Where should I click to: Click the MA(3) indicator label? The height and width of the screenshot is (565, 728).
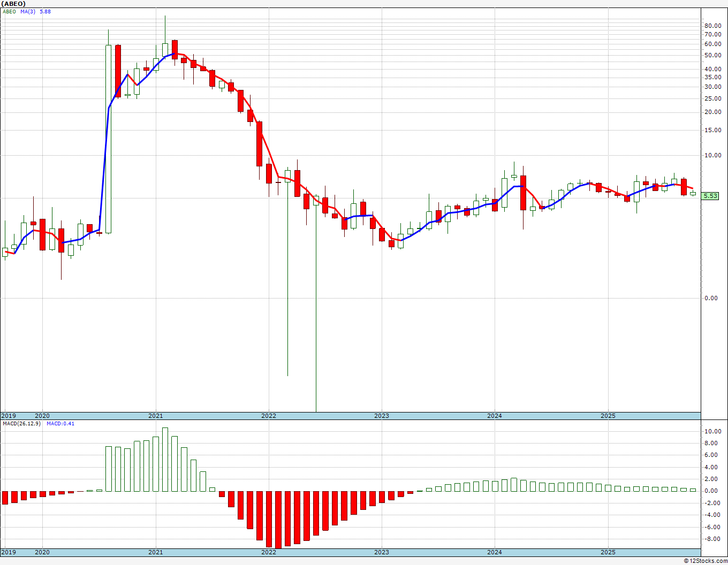click(x=28, y=12)
